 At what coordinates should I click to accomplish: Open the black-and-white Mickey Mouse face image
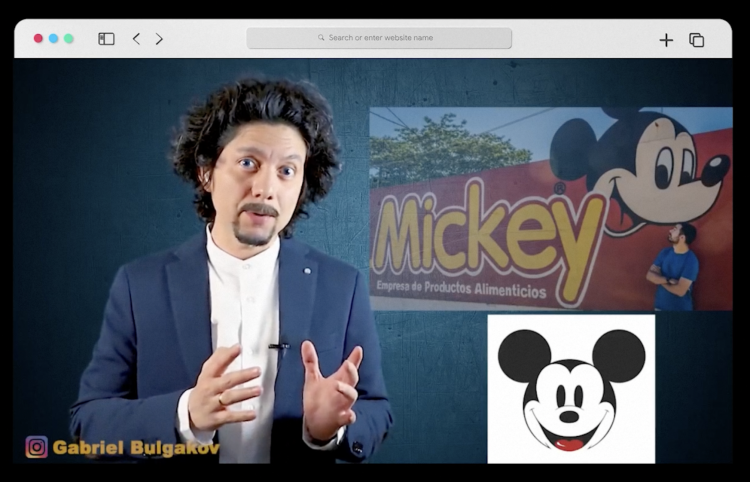point(571,388)
